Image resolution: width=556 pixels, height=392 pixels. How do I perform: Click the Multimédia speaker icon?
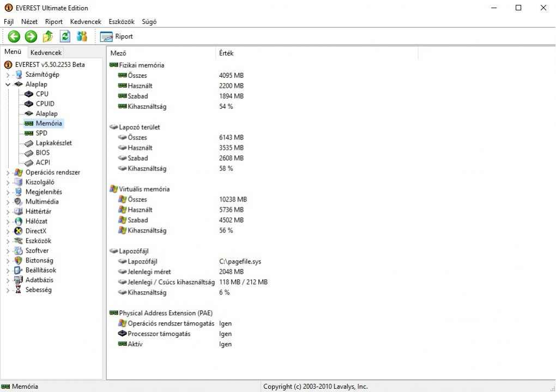click(x=19, y=201)
